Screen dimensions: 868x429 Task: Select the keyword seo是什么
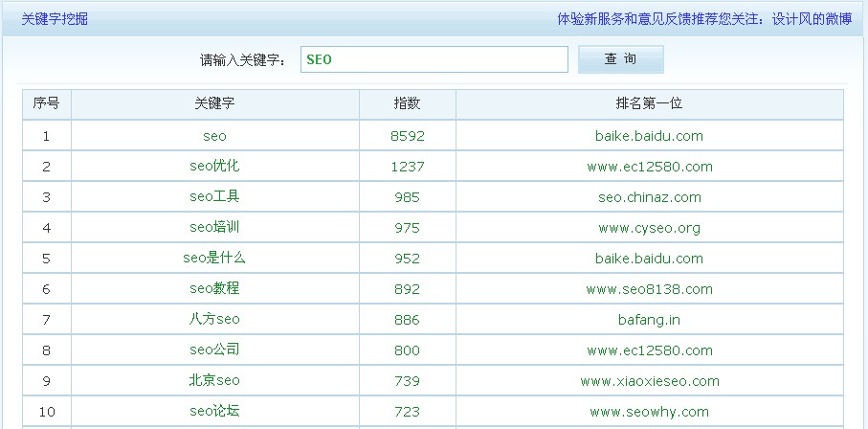click(x=214, y=259)
